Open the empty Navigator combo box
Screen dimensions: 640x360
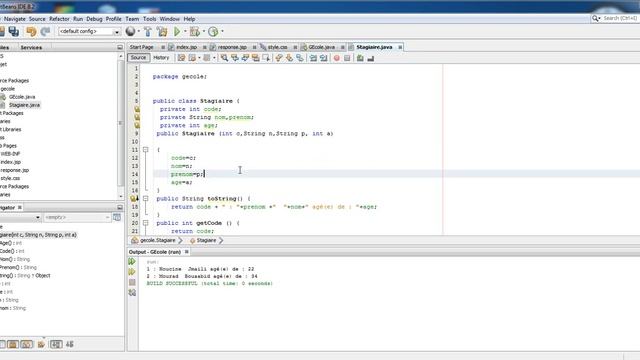(x=77, y=217)
